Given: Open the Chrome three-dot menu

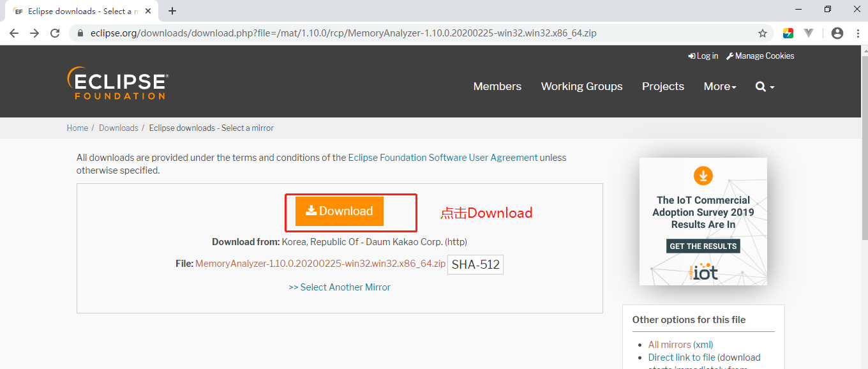Looking at the screenshot, I should click(x=857, y=33).
